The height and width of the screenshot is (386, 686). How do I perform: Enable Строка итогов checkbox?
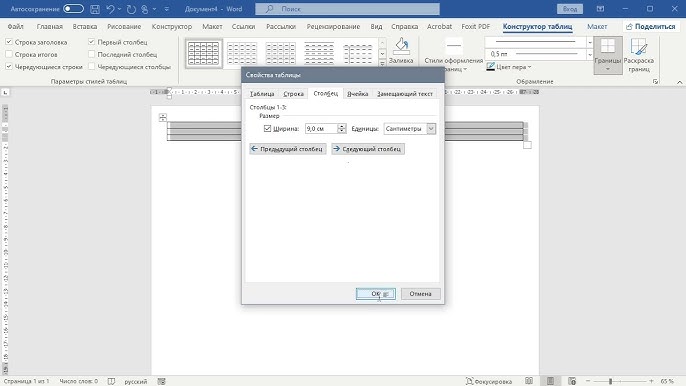[x=9, y=54]
